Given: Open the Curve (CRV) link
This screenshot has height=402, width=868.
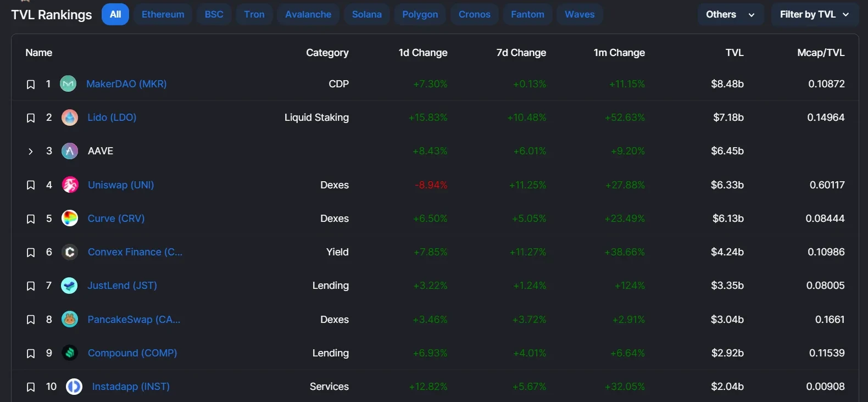Looking at the screenshot, I should [x=116, y=219].
